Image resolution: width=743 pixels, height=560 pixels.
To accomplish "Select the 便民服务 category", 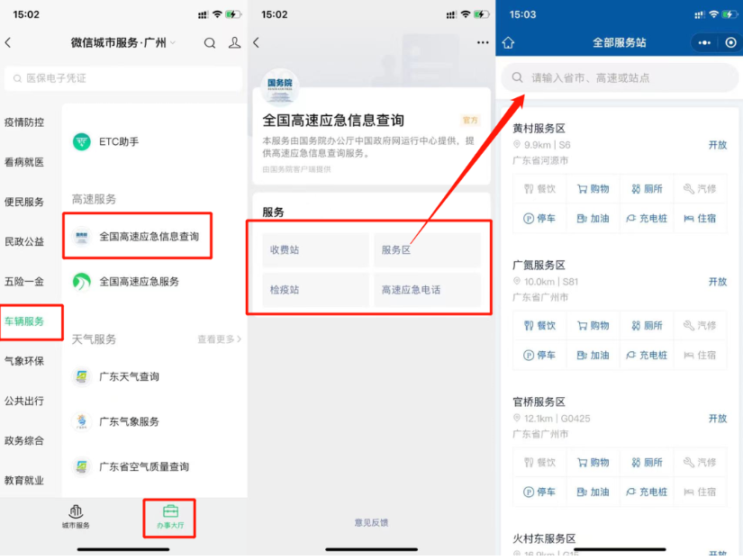I will 24,202.
